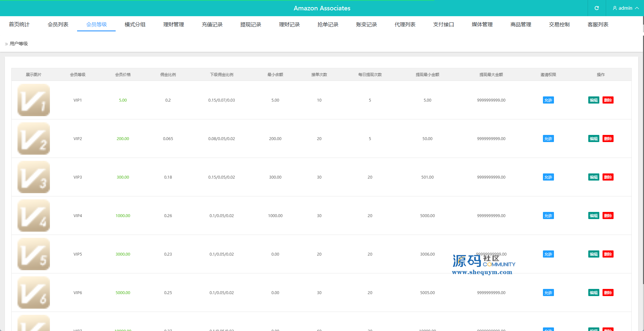Click the VIP3 level icon image
The image size is (644, 331).
coord(34,177)
